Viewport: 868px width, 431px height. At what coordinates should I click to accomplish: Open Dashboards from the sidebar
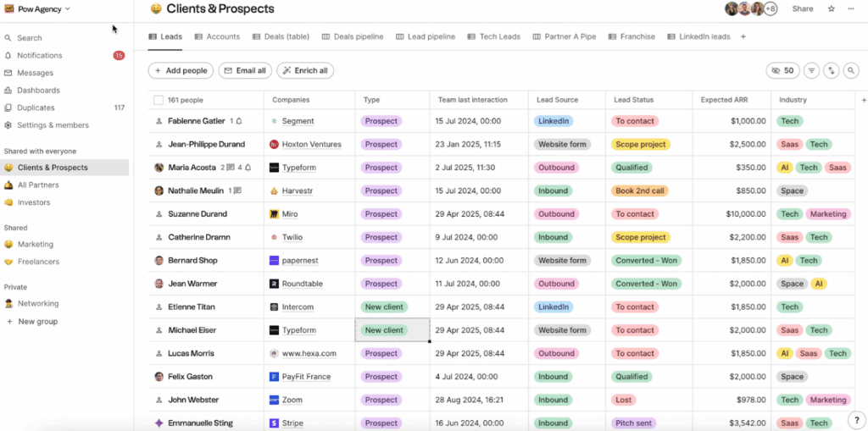[38, 91]
